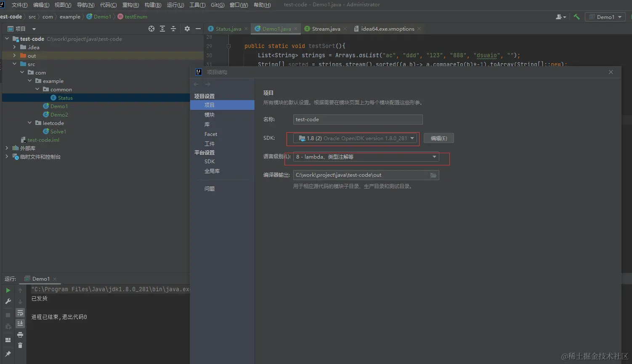Close the Project Structure dialog
Screen dimensions: 632x364
[x=611, y=72]
